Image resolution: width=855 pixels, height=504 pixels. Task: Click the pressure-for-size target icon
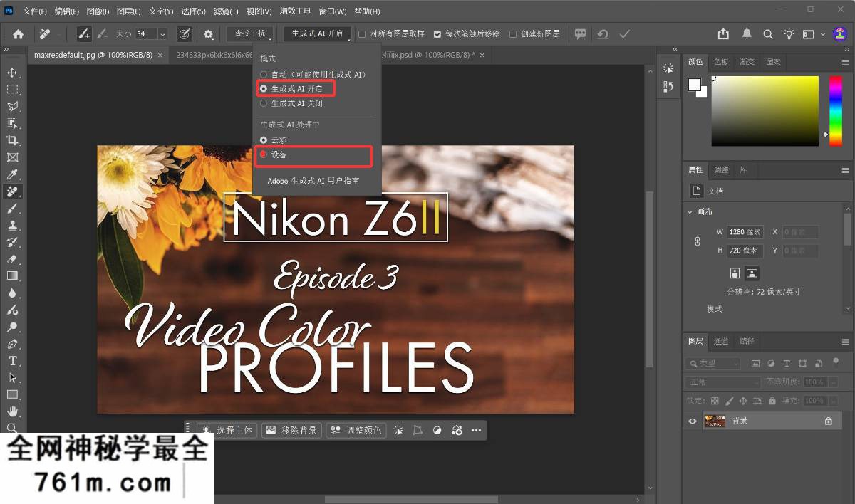click(x=184, y=33)
